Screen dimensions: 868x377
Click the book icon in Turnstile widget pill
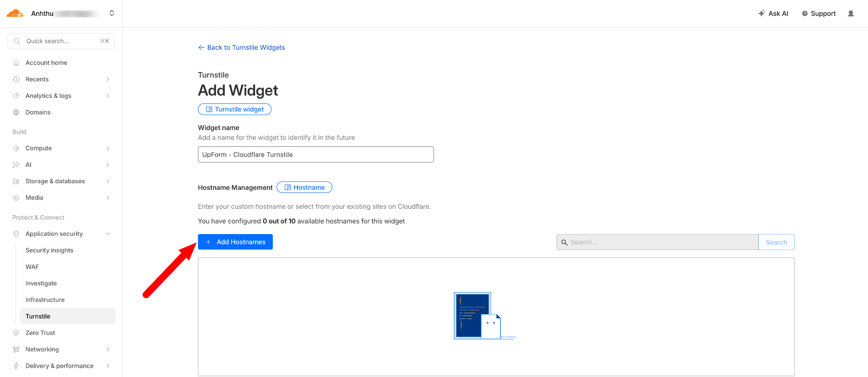pyautogui.click(x=209, y=109)
